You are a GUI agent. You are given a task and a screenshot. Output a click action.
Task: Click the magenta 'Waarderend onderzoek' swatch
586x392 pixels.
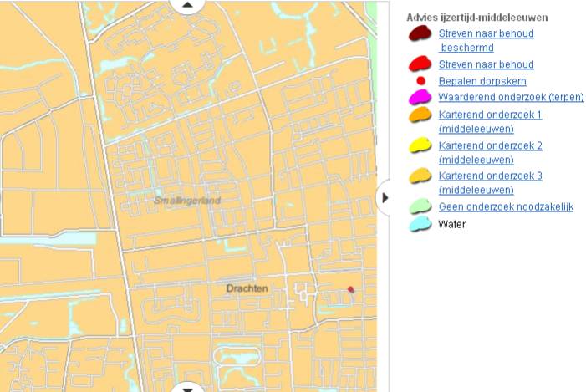[420, 97]
